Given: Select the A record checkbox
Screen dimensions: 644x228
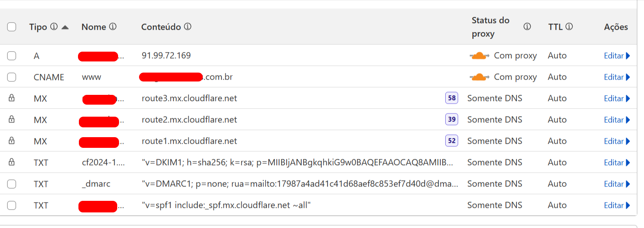Looking at the screenshot, I should 12,56.
